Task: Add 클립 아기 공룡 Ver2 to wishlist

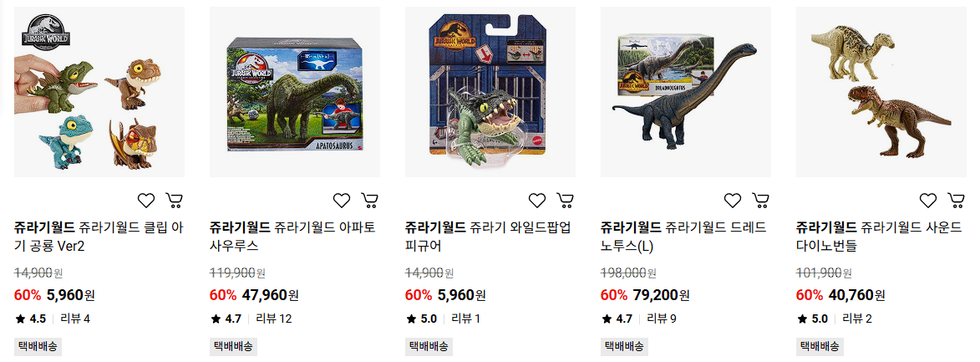Action: [145, 200]
